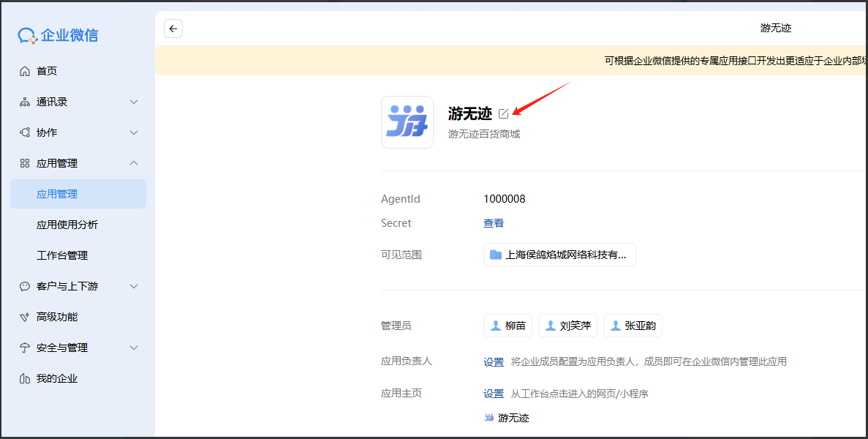Open 应用使用分析 submenu item
Viewport: 868px width, 439px height.
pyautogui.click(x=67, y=225)
